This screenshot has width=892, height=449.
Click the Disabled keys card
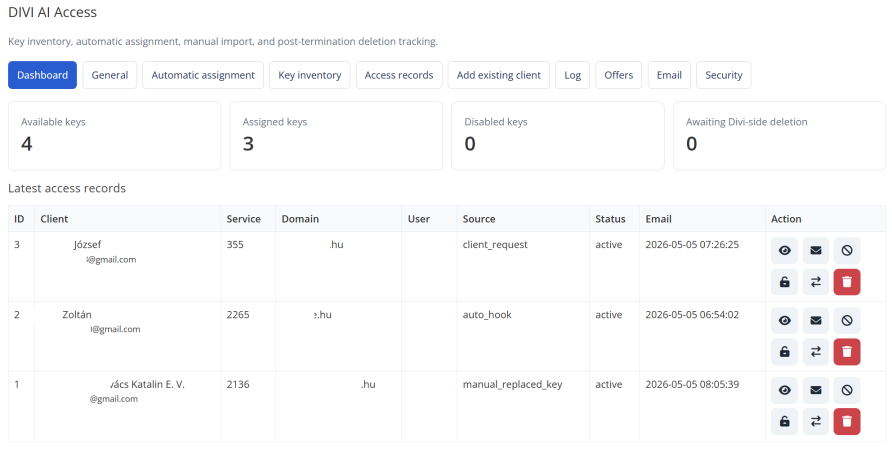pyautogui.click(x=558, y=136)
